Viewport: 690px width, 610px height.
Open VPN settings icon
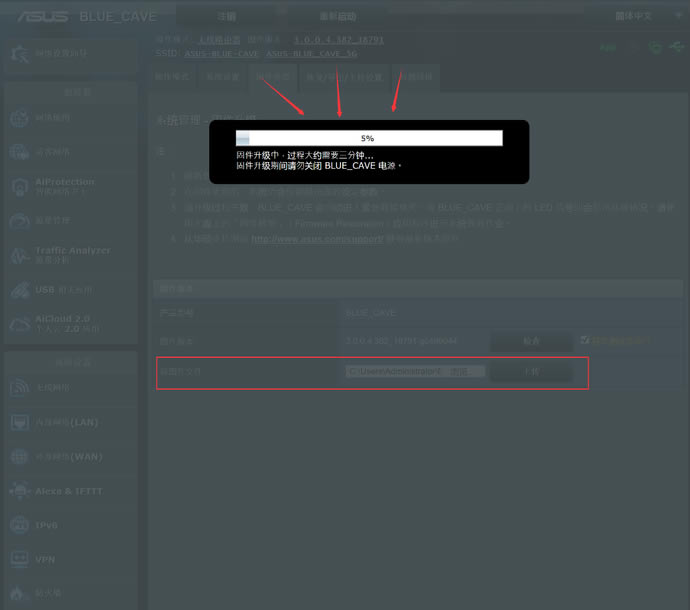(19, 559)
